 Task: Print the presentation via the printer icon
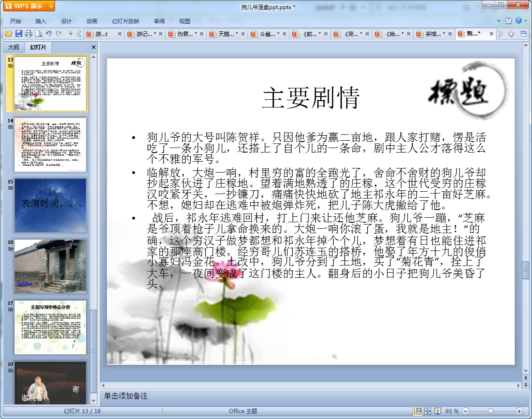pos(29,34)
